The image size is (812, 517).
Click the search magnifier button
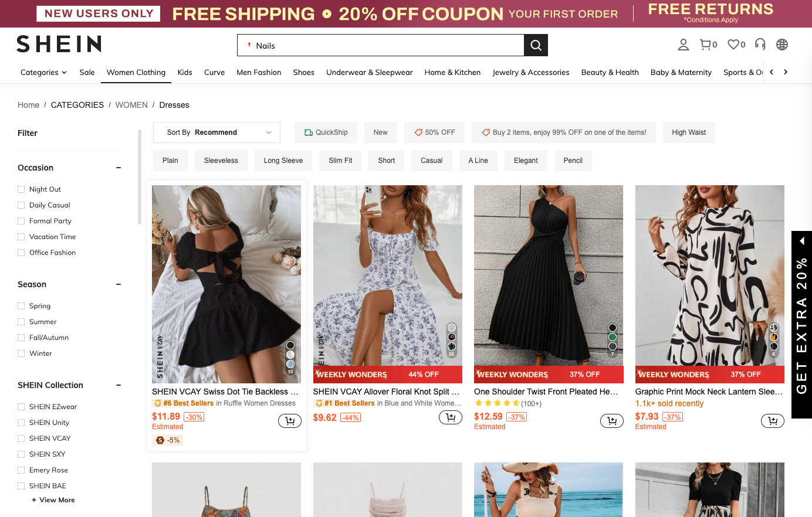tap(536, 45)
